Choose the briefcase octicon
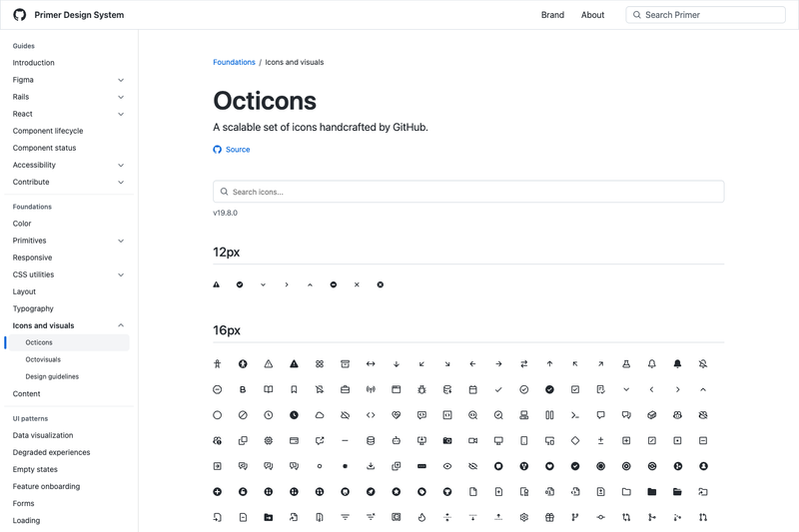Screen dimensions: 799x532 (x=345, y=389)
